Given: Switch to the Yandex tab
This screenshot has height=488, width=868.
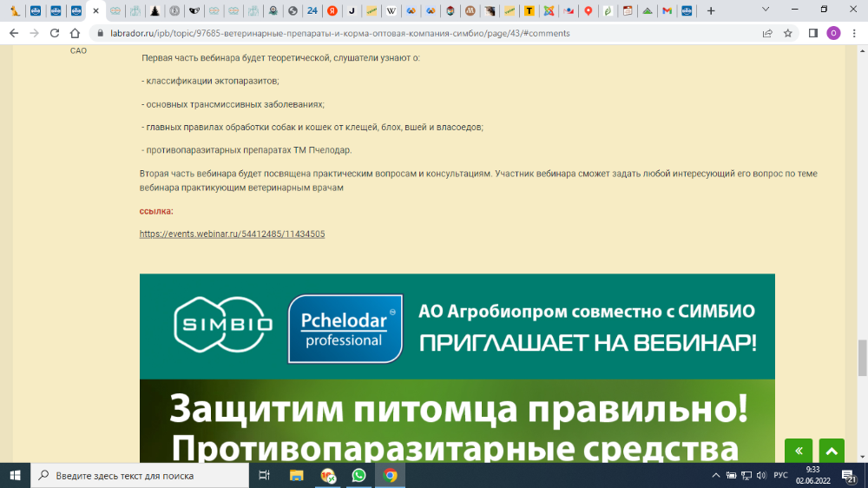Looking at the screenshot, I should click(x=332, y=10).
